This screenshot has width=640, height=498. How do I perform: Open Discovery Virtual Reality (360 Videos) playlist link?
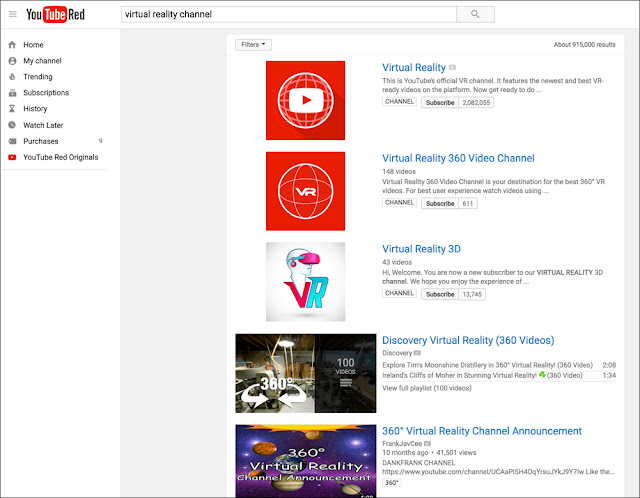click(x=468, y=340)
